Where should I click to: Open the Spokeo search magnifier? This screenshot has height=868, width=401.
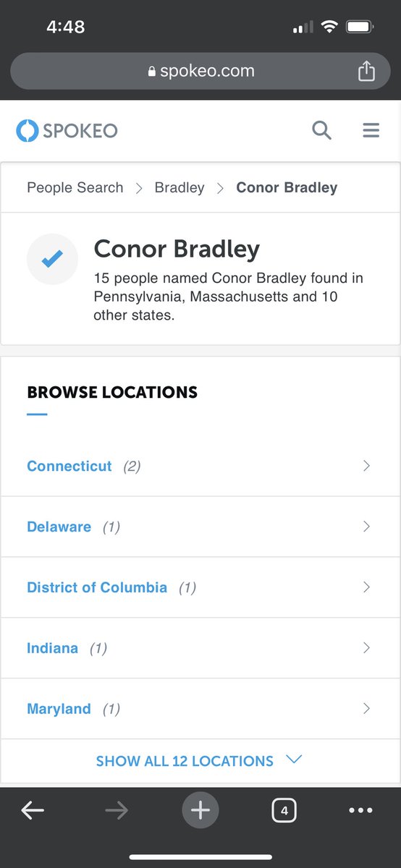tap(321, 130)
